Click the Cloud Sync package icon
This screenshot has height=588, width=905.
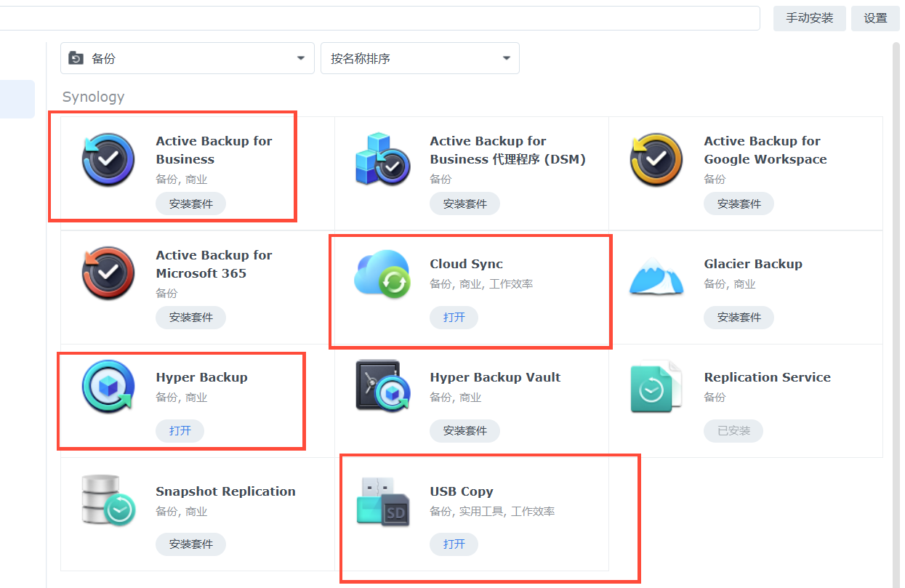[382, 273]
